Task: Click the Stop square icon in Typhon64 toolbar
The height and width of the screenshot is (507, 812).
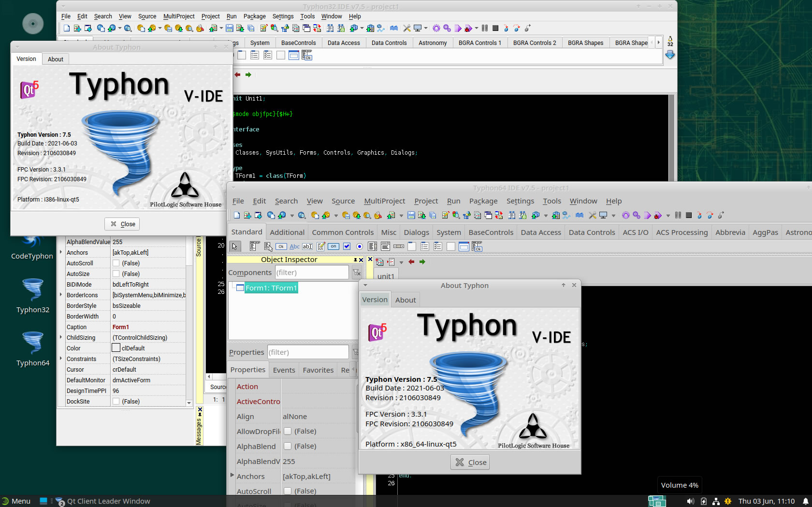Action: pyautogui.click(x=689, y=216)
